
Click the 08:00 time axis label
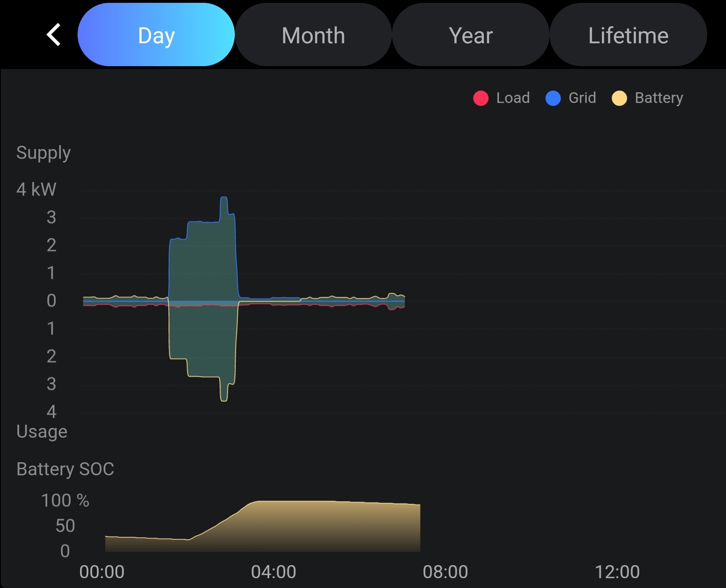coord(445,572)
